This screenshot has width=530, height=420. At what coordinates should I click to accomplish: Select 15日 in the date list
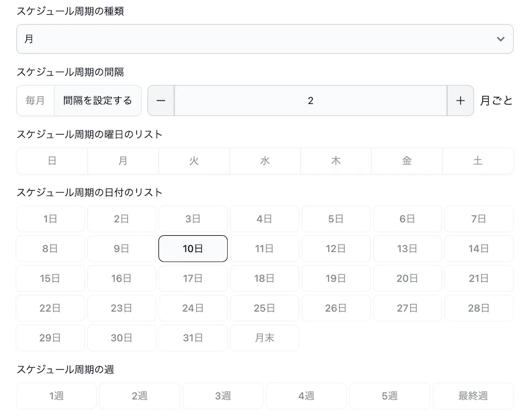tap(50, 279)
